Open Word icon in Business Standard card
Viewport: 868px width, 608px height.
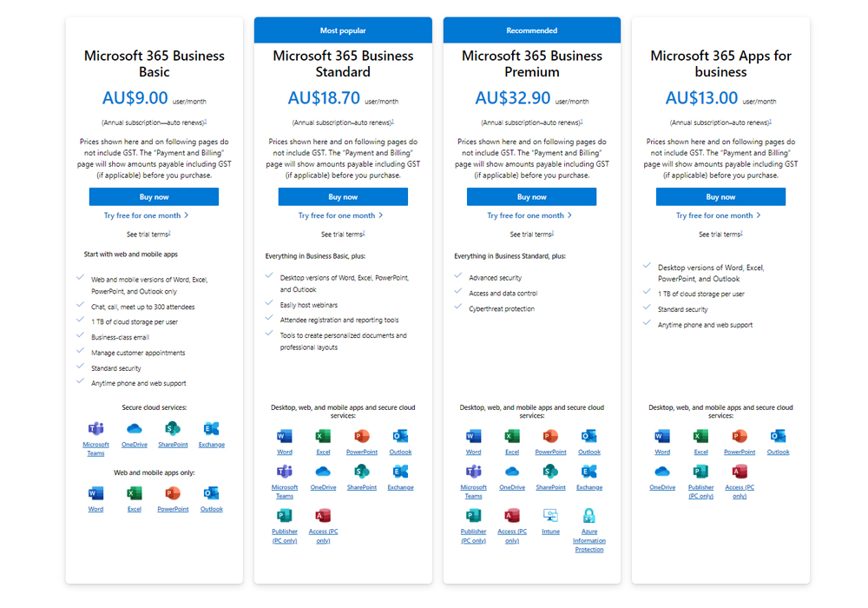click(285, 436)
